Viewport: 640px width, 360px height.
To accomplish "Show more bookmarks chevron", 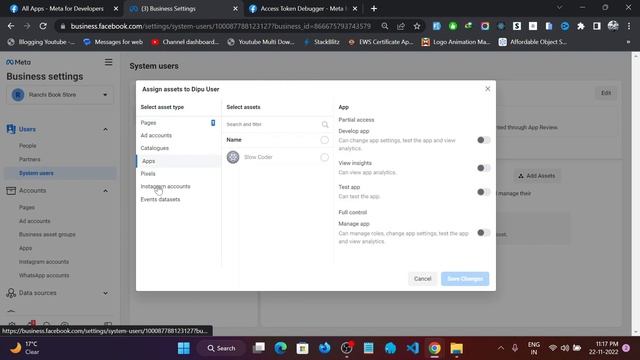I will tap(628, 42).
